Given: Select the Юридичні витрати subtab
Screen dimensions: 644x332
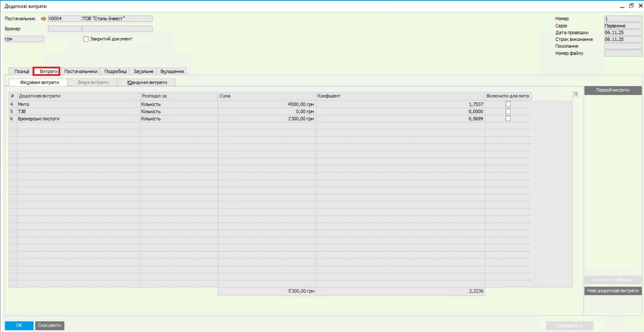Looking at the screenshot, I should point(147,82).
